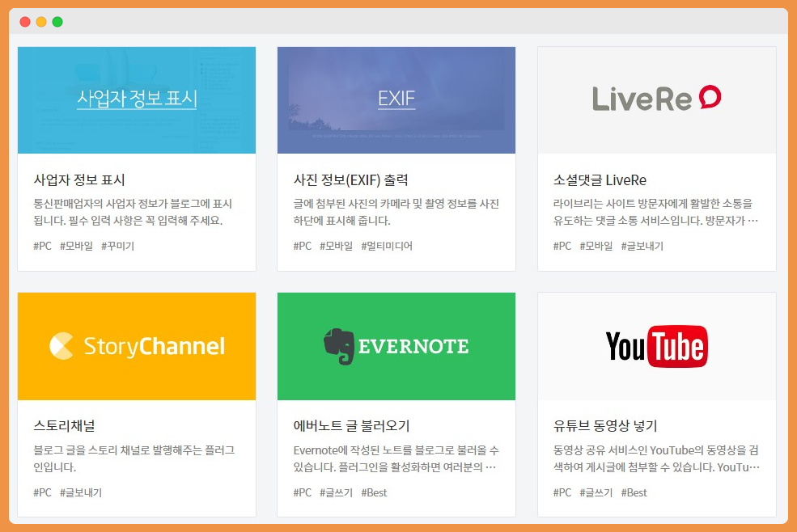797x532 pixels.
Task: Click the 통신판매업자의 사업자 정보 description text
Action: pyautogui.click(x=133, y=212)
